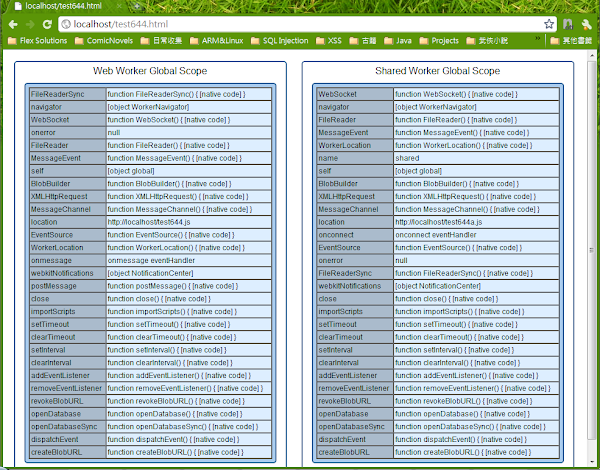600x470 pixels.
Task: Click setInterval in the Web Worker table
Action: coord(68,350)
